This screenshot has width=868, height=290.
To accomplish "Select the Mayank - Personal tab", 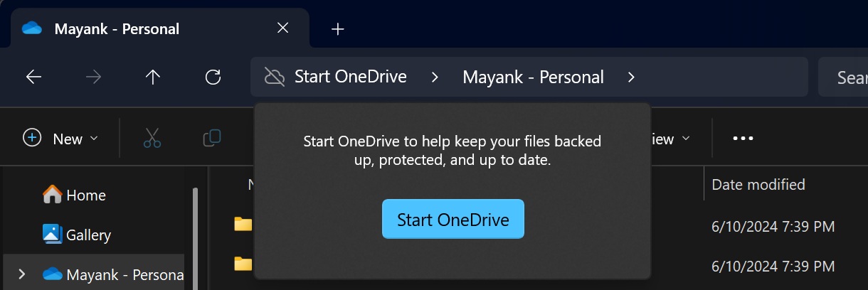I will pyautogui.click(x=117, y=29).
